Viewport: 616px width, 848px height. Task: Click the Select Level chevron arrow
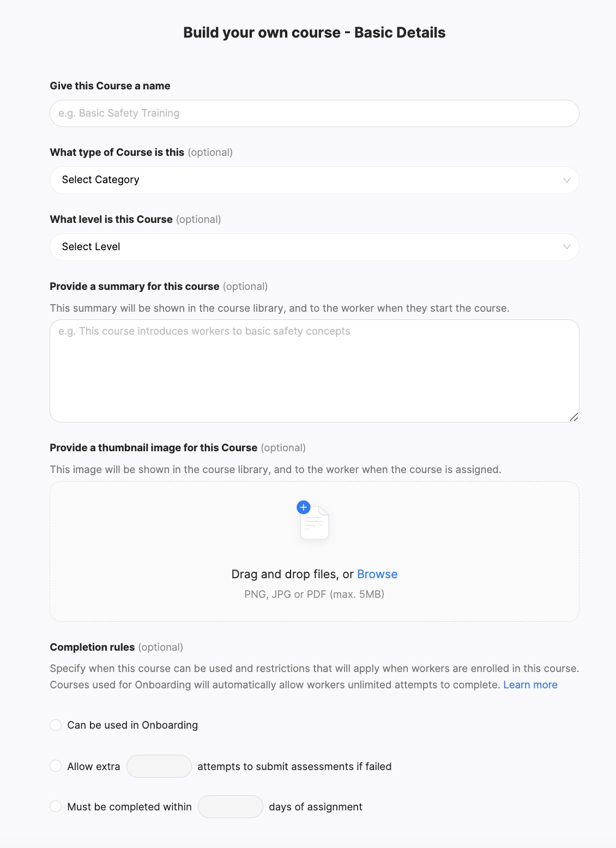pos(567,247)
